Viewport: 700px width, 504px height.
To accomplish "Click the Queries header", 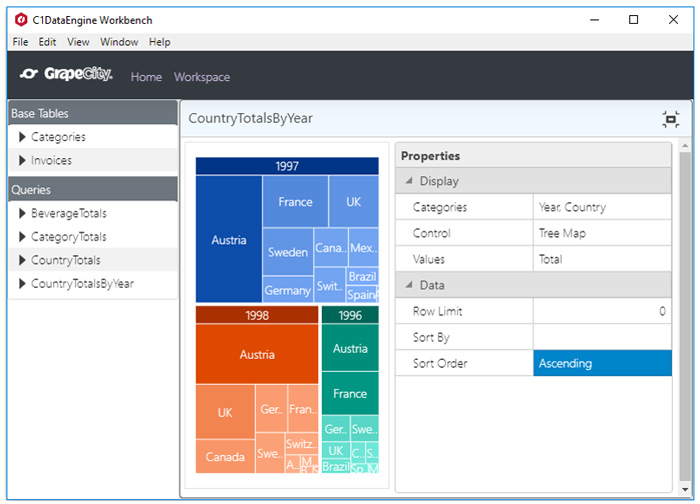I will [x=93, y=189].
